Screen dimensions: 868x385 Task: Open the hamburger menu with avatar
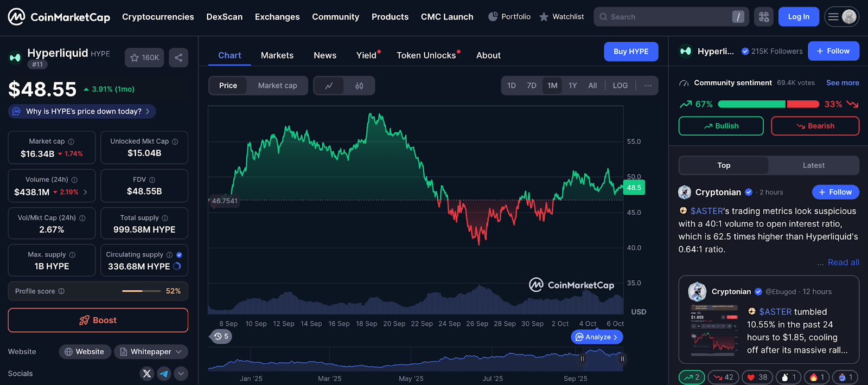point(842,17)
